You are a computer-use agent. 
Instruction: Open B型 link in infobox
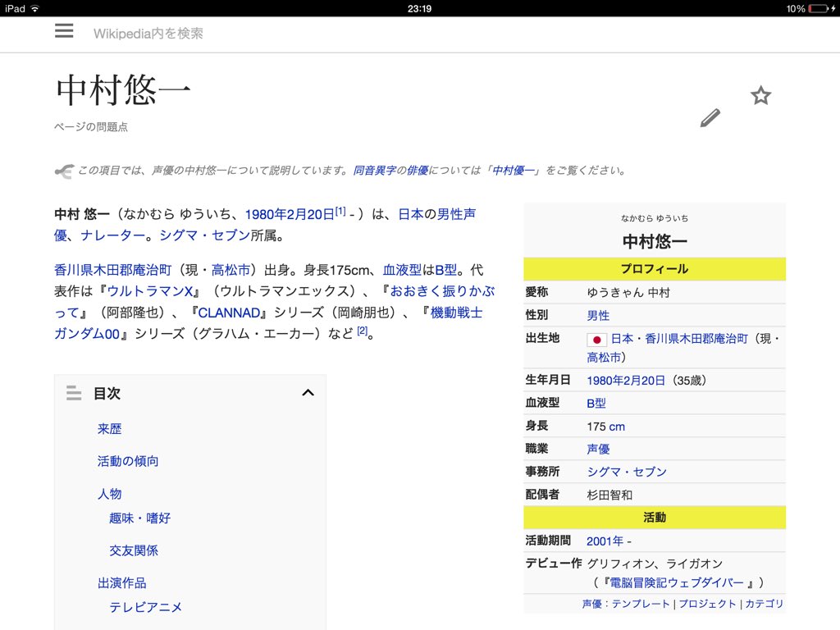click(596, 404)
